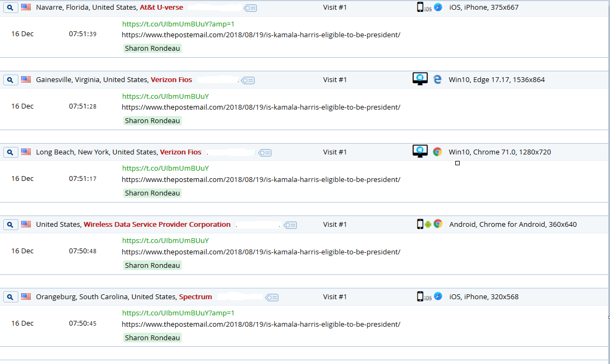Click the tag icon on Long Beach row
610x364 pixels.
264,153
